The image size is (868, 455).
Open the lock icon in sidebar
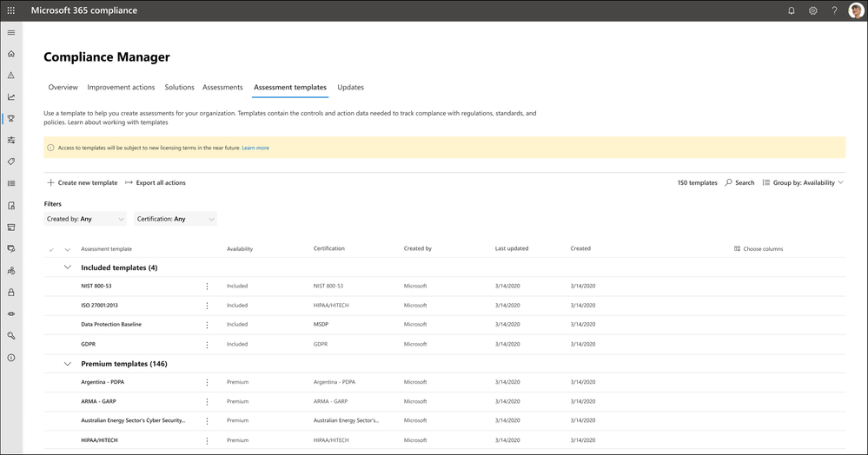click(x=11, y=293)
